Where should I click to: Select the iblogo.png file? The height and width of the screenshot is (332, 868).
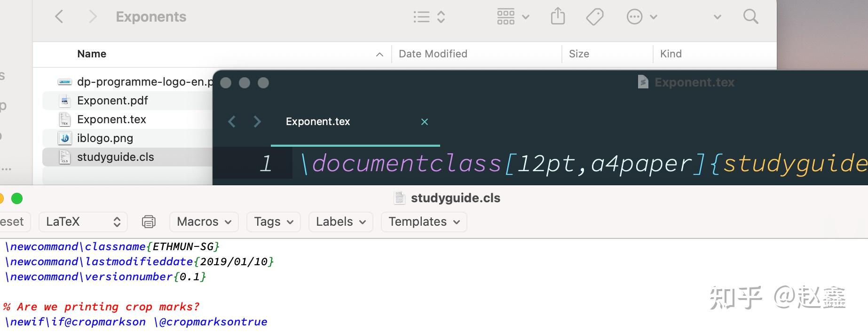click(x=105, y=138)
